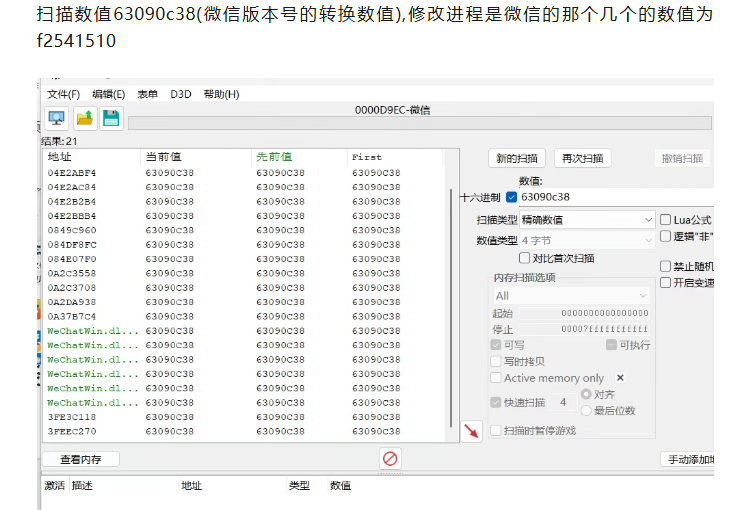
Task: Click the 撤销扫描 button
Action: pyautogui.click(x=683, y=158)
